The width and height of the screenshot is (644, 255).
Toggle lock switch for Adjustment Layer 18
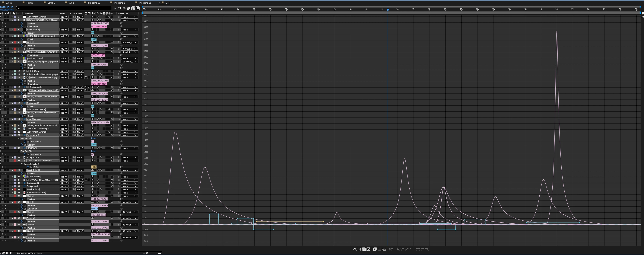click(8, 17)
